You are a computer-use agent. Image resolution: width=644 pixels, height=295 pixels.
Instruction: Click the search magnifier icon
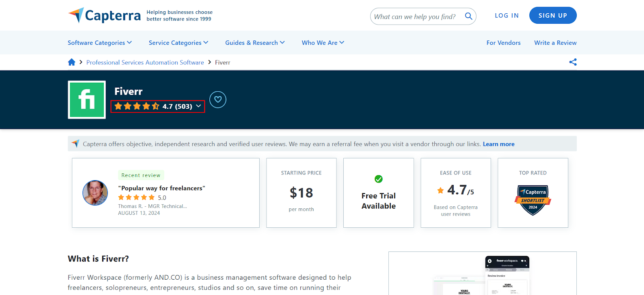pos(469,16)
